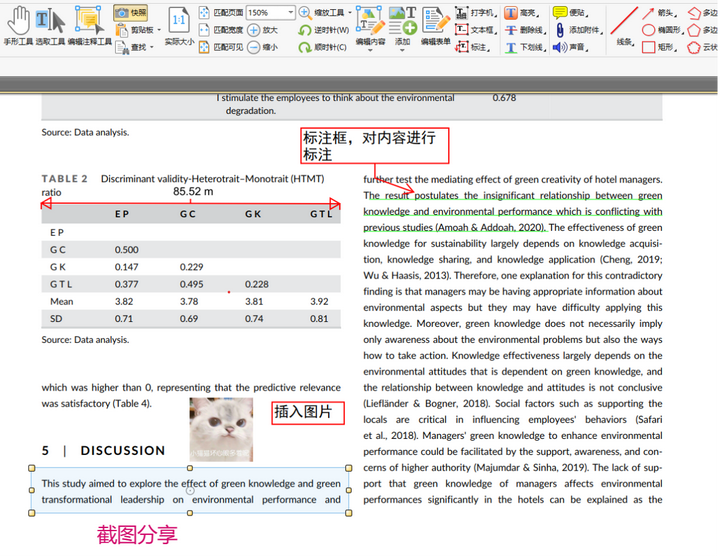The height and width of the screenshot is (559, 720).
Task: Click table cell value 0.495
Action: (x=191, y=284)
